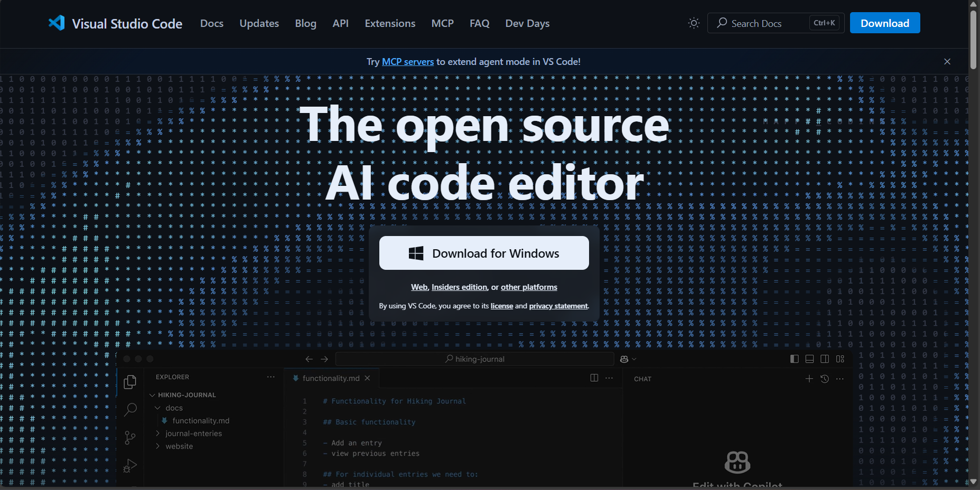The image size is (980, 490).
Task: Open the Customize Layout control
Action: point(841,359)
